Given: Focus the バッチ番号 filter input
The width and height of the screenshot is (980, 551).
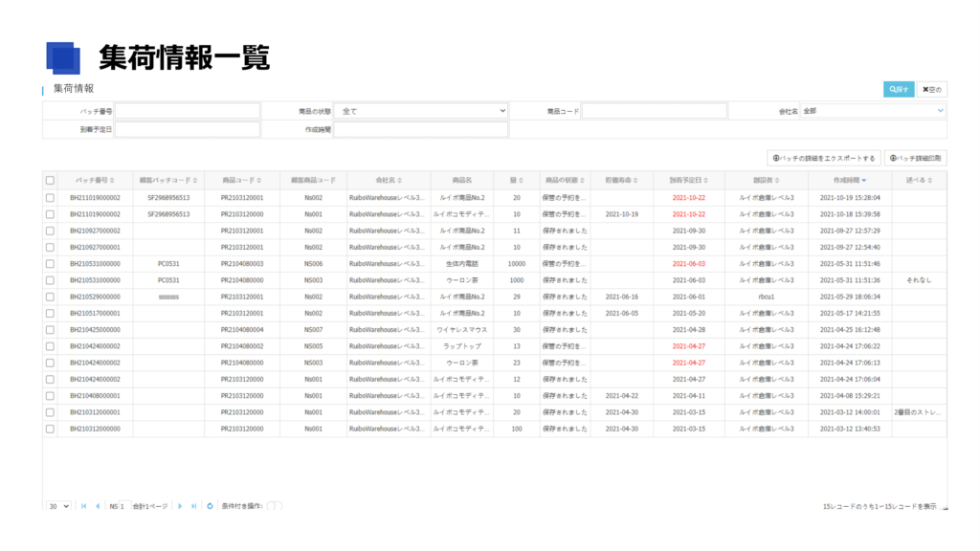Looking at the screenshot, I should tap(188, 111).
